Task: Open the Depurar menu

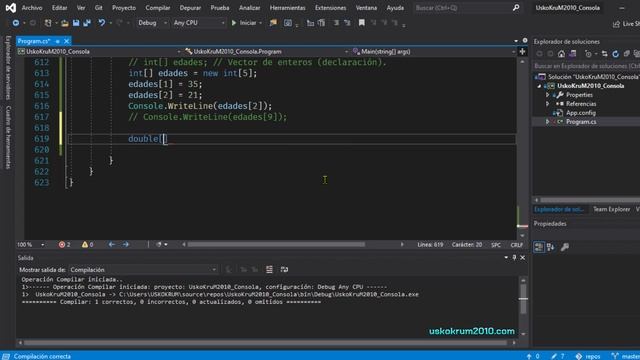Action: (190, 8)
